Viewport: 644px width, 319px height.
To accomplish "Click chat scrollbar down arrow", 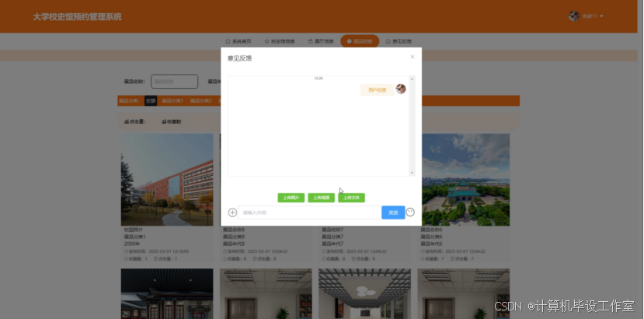I will click(412, 173).
